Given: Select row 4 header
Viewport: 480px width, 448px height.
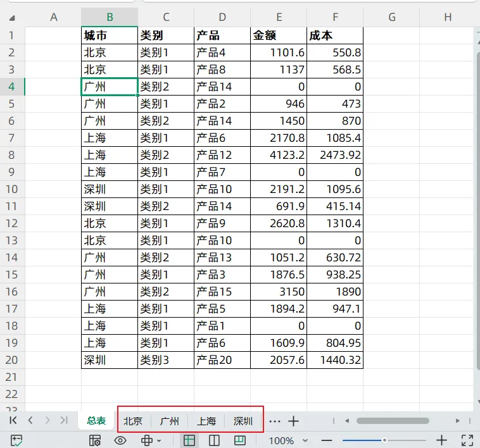Looking at the screenshot, I should 12,87.
